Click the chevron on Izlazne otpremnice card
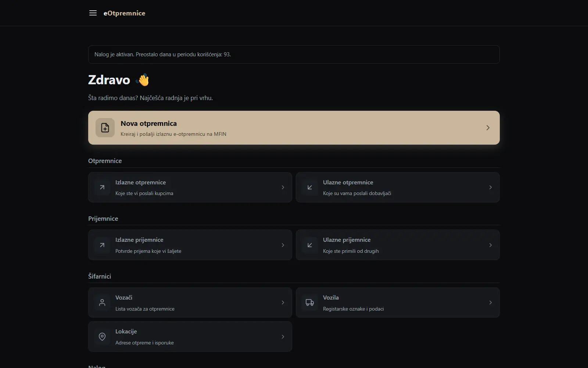Screen dimensions: 588x368 [283, 187]
